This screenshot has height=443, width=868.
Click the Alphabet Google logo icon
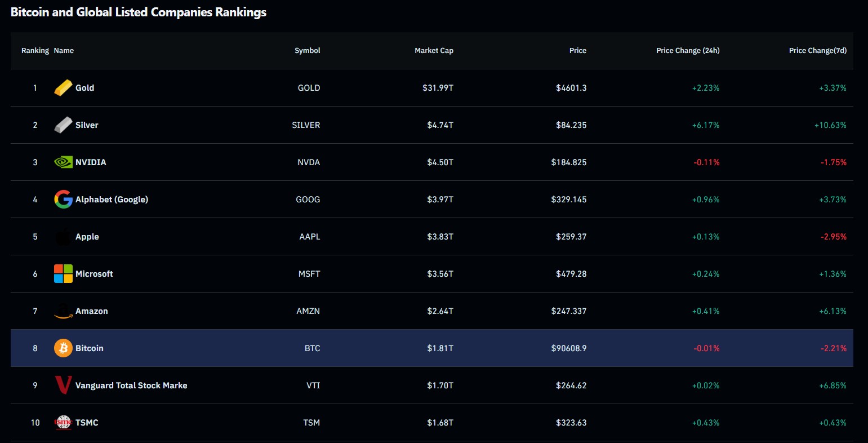click(63, 200)
